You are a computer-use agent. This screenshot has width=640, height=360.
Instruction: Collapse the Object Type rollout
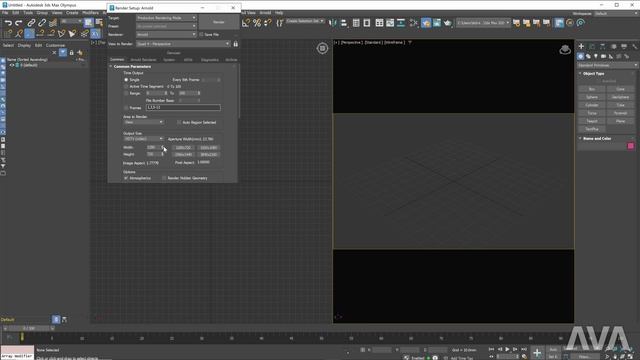(593, 73)
